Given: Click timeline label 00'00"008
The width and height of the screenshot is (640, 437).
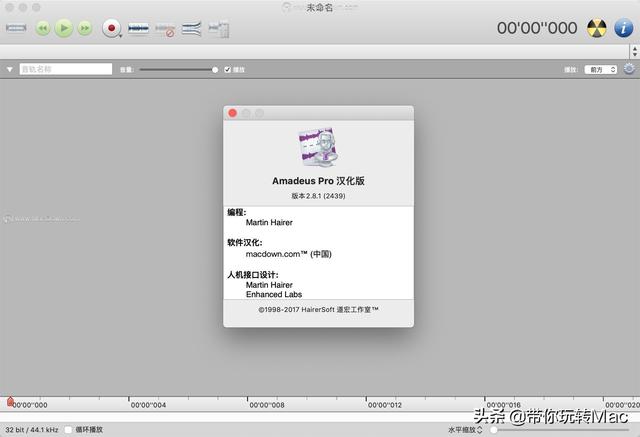Looking at the screenshot, I should click(x=267, y=405).
